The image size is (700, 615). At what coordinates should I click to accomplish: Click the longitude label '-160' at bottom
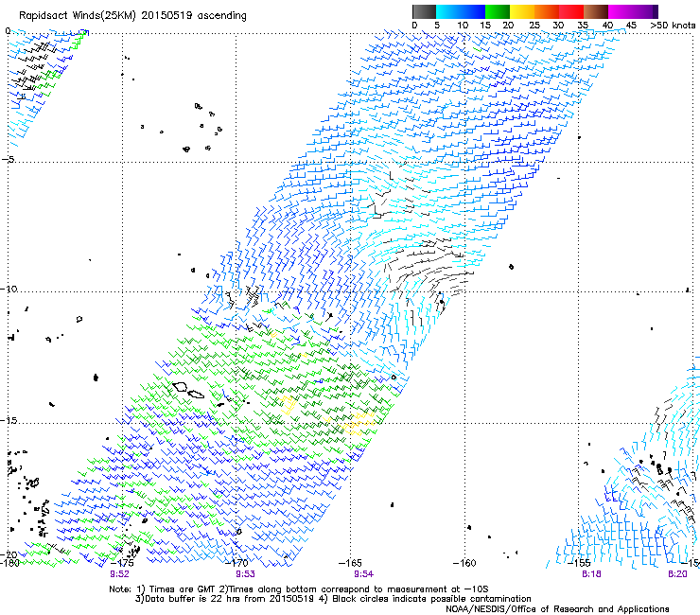464,563
